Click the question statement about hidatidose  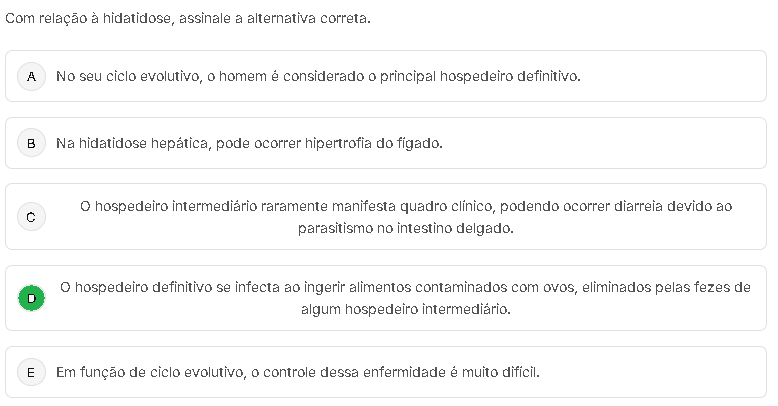[x=188, y=18]
